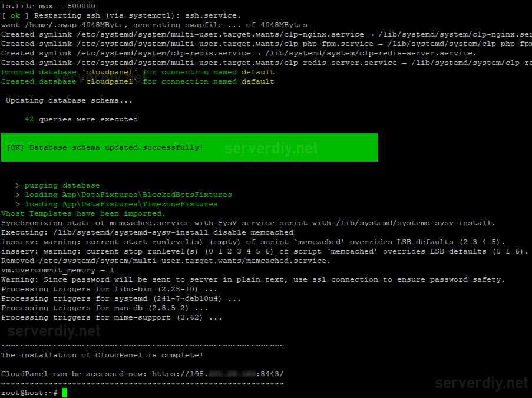Screen dimensions: 532x398
Task: Click the 'Vhost Templates have been imported' message
Action: pos(83,213)
